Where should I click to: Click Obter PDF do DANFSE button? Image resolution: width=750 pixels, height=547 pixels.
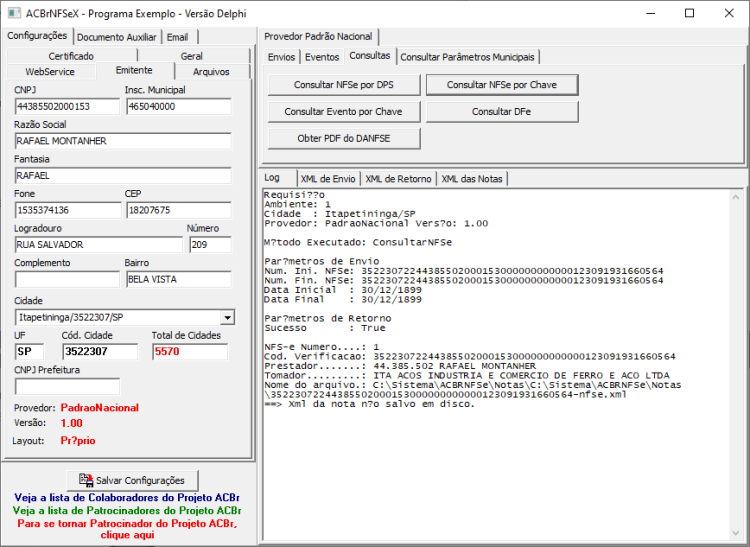(344, 138)
